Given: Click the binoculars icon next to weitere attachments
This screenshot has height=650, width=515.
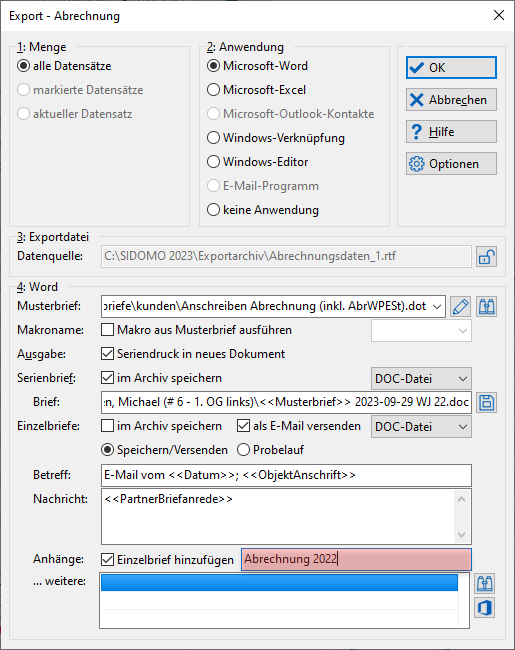Looking at the screenshot, I should click(485, 584).
